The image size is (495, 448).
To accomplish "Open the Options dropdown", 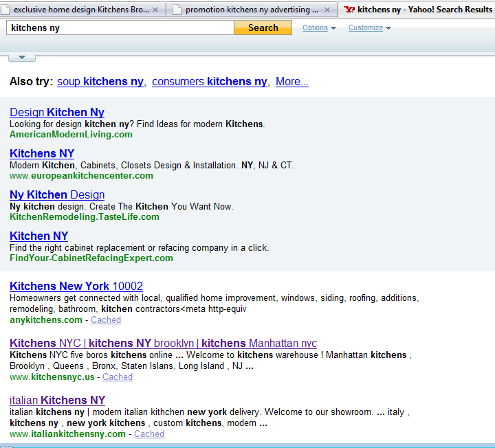I will [x=319, y=27].
